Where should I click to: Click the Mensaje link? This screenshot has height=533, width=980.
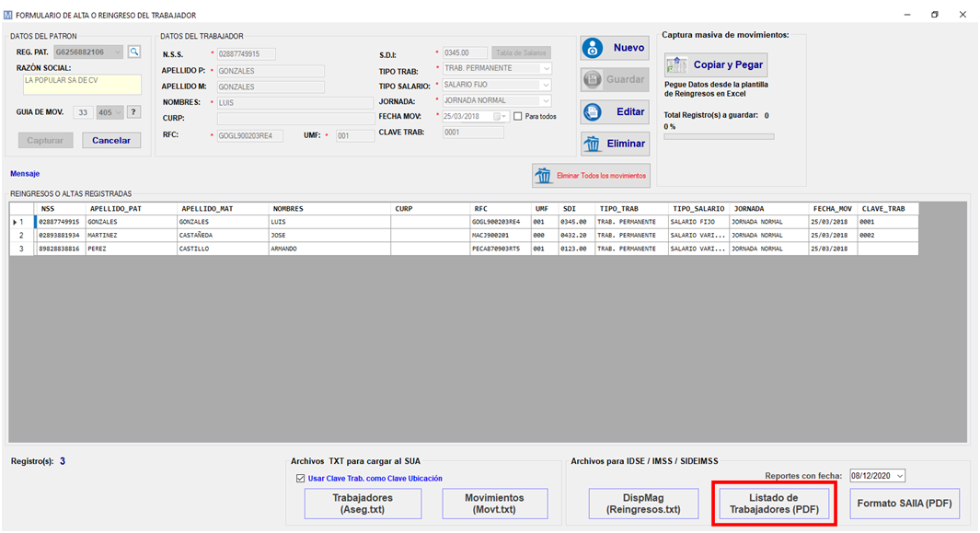click(x=25, y=174)
